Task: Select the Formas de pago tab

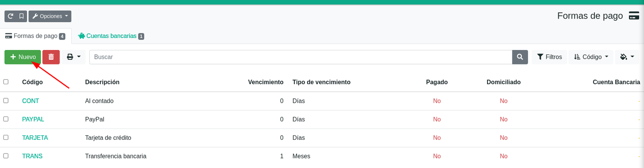Action: [35, 36]
